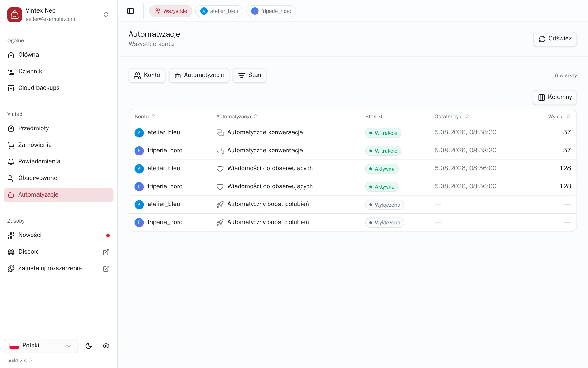Screen dimensions: 588x368
Task: Toggle sorting on the Stan column
Action: point(374,117)
